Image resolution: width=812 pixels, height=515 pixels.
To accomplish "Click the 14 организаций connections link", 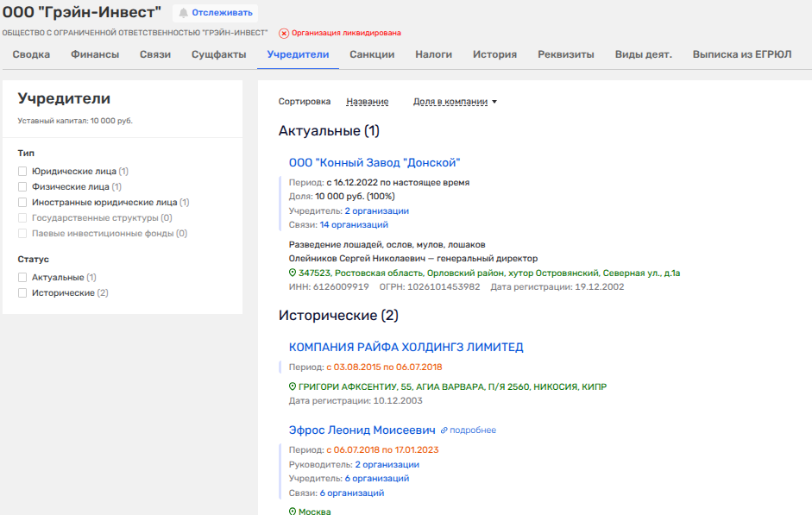I will point(353,224).
